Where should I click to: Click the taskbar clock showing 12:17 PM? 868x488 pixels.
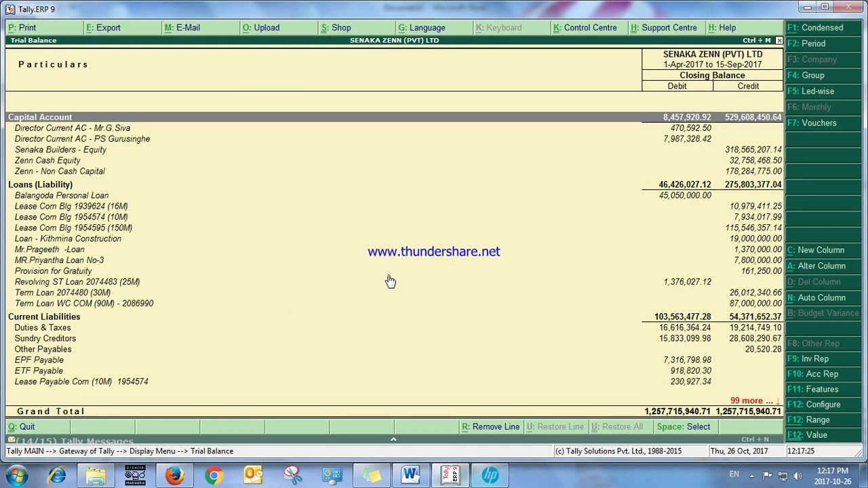pyautogui.click(x=832, y=476)
